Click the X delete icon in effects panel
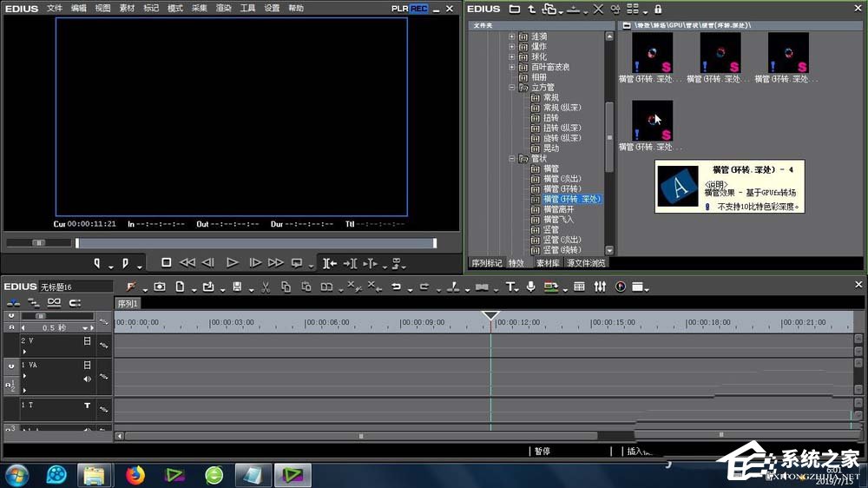This screenshot has width=868, height=488. pyautogui.click(x=597, y=9)
